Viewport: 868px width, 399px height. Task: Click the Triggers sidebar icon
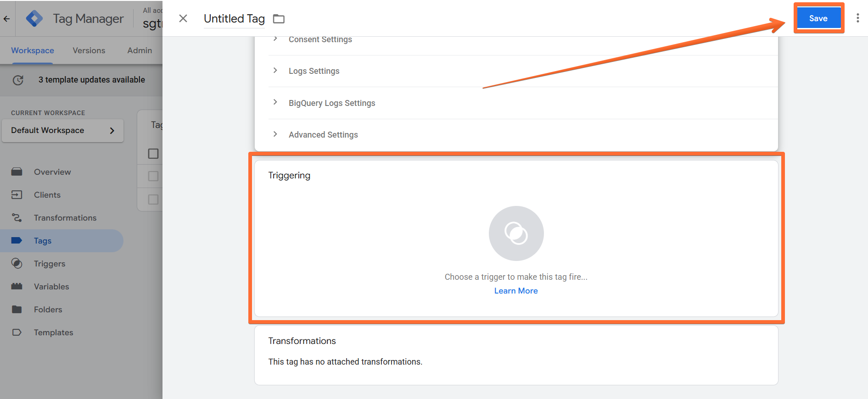coord(17,264)
